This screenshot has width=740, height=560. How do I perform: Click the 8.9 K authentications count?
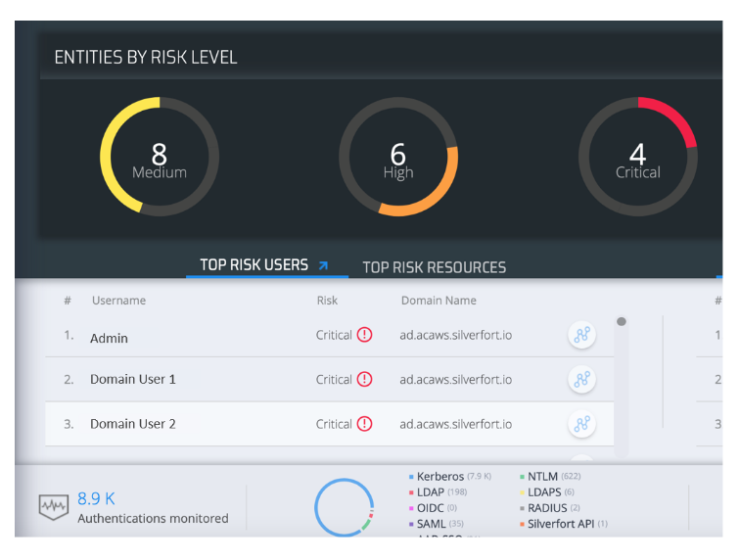point(96,499)
